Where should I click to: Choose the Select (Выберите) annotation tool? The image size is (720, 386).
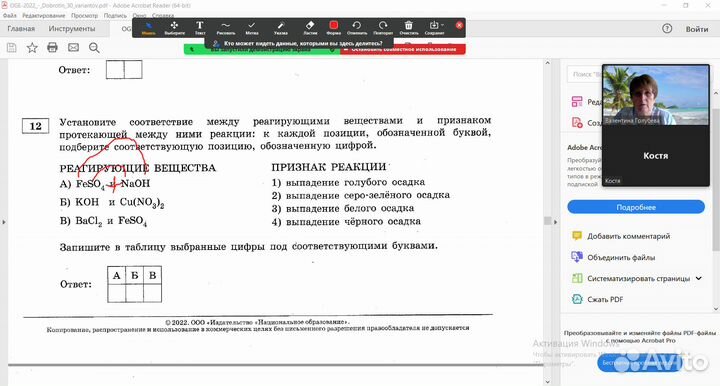(174, 28)
